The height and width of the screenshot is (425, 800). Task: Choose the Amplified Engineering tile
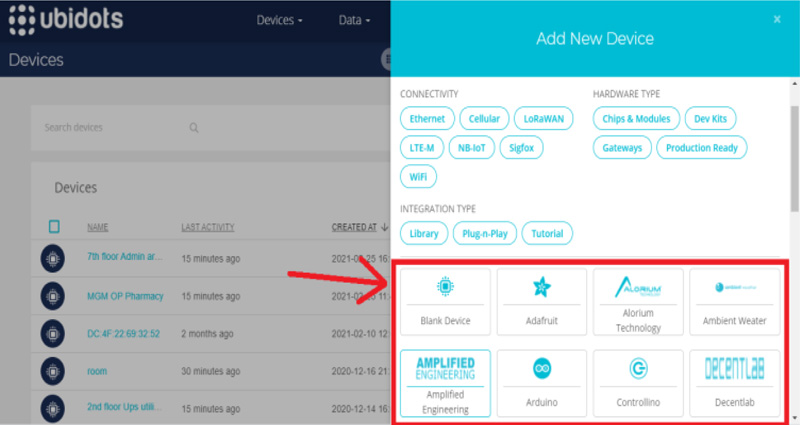[445, 383]
